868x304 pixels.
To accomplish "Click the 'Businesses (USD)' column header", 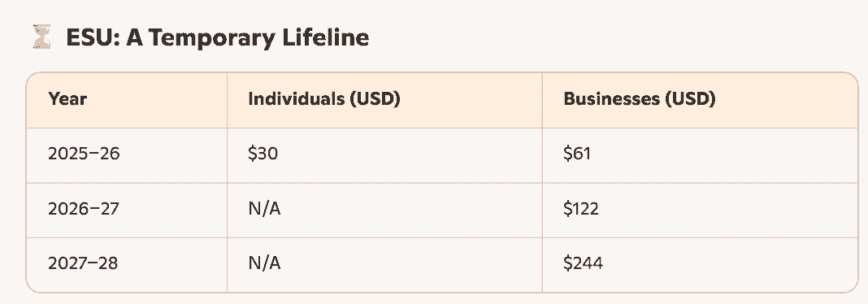I will point(640,99).
